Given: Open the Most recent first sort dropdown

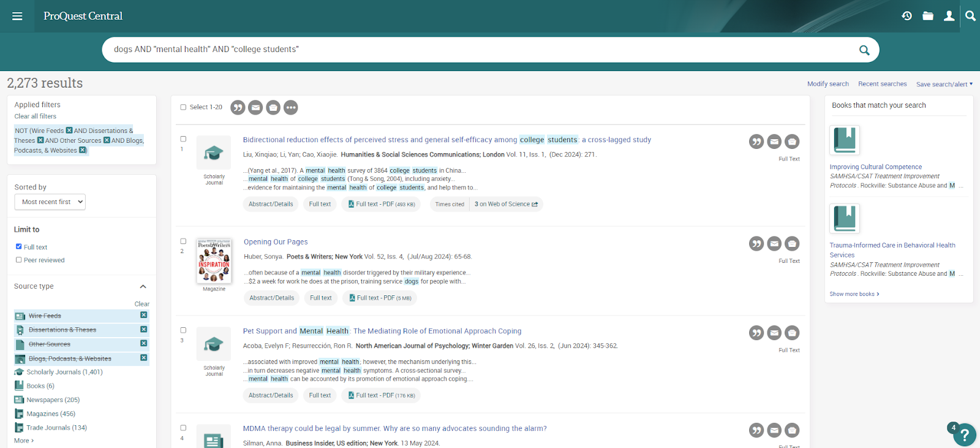Looking at the screenshot, I should [x=50, y=202].
